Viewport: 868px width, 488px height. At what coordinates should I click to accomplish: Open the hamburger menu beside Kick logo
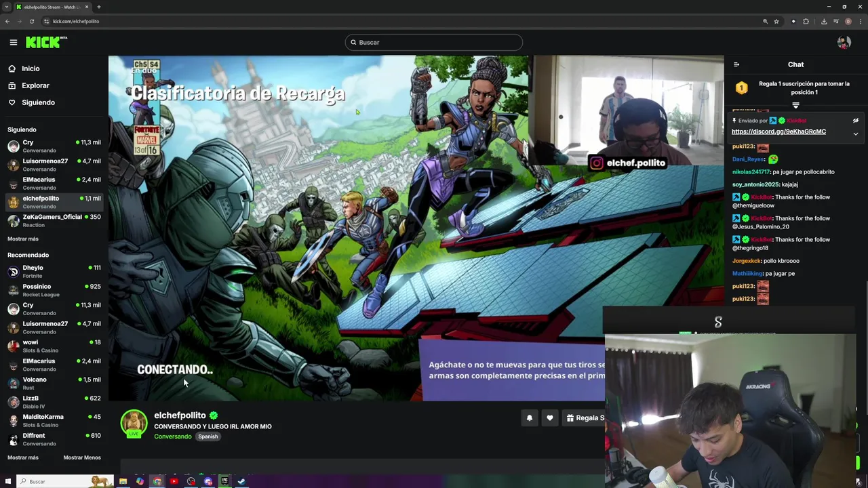13,42
